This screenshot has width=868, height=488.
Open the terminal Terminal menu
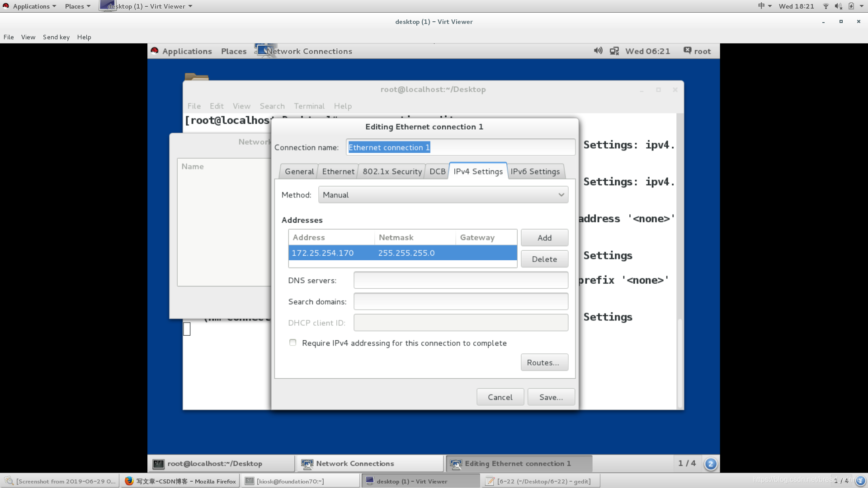(309, 106)
